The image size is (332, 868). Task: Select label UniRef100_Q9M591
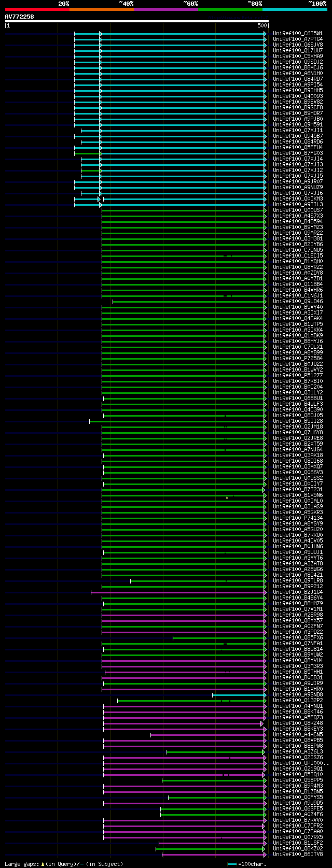click(x=298, y=124)
